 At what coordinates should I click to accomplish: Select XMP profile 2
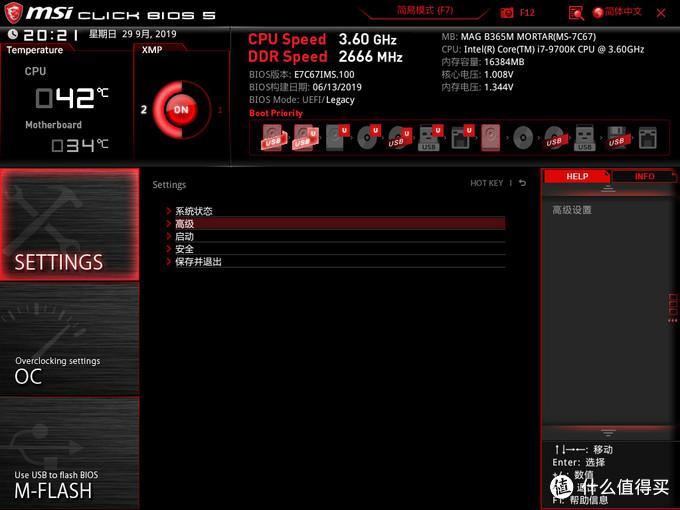(144, 110)
